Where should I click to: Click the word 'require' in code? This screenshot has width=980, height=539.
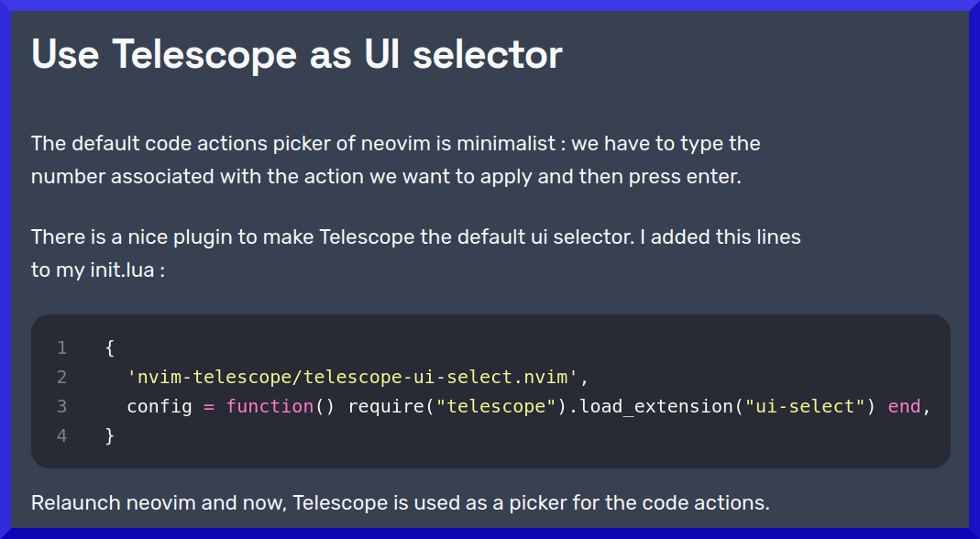click(x=386, y=406)
